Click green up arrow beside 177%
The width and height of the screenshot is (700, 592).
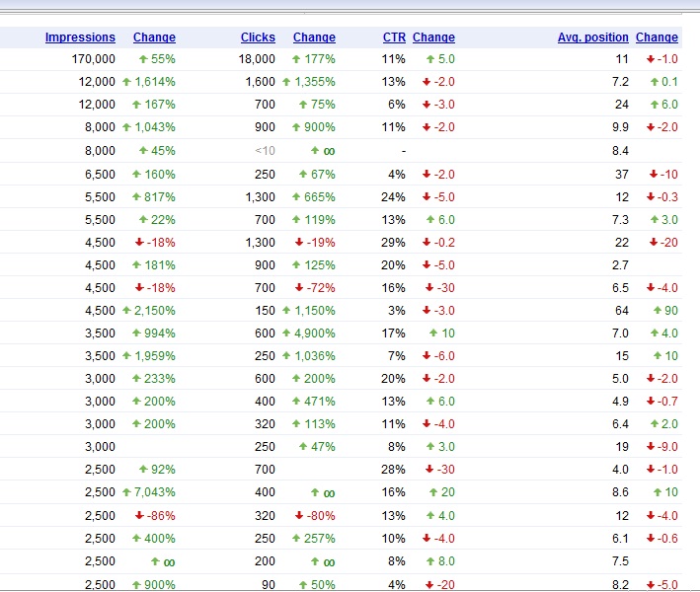click(296, 59)
